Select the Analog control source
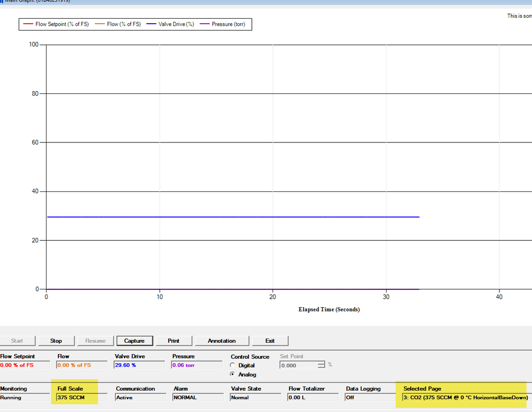This screenshot has width=532, height=412. 233,374
